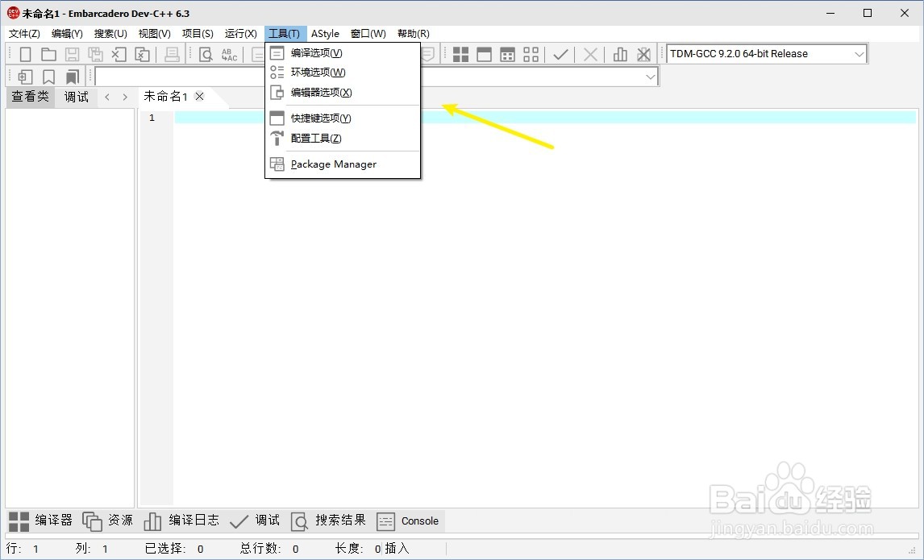Close the open 工具(T) Tools menu
Image resolution: width=924 pixels, height=560 pixels.
[x=285, y=34]
